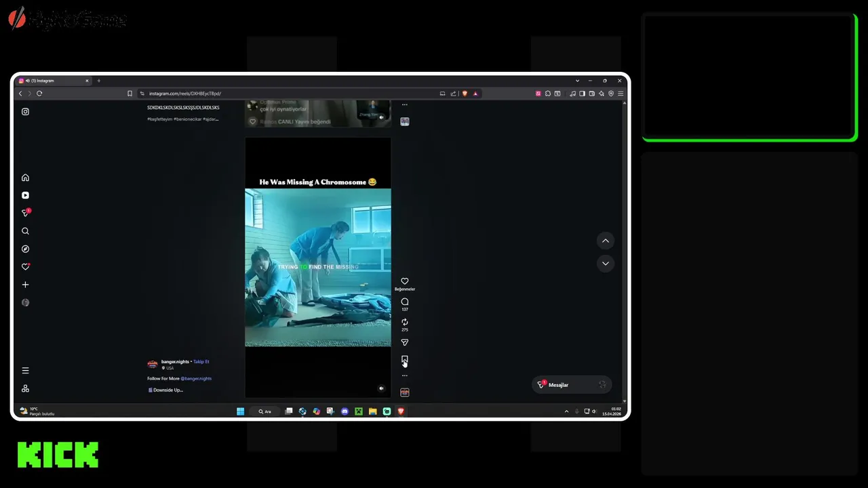Open direct messages from the left sidebar
Viewport: 868px width, 488px height.
tap(26, 213)
